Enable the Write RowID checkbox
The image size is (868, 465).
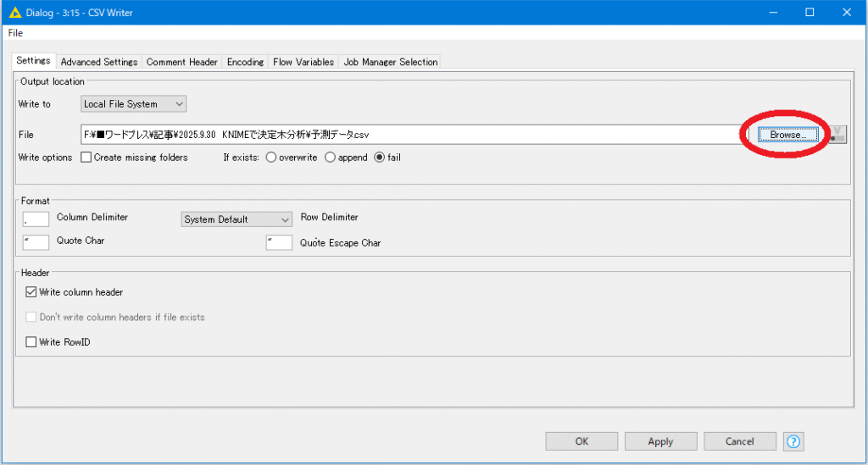(32, 342)
